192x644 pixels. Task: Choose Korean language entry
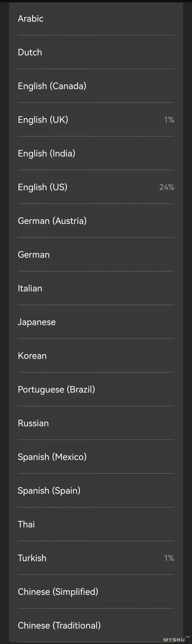96,356
